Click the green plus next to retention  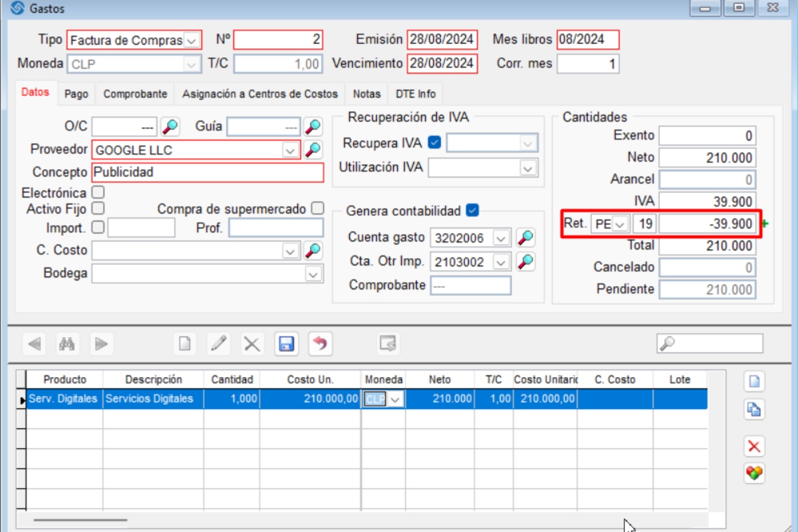pos(765,224)
